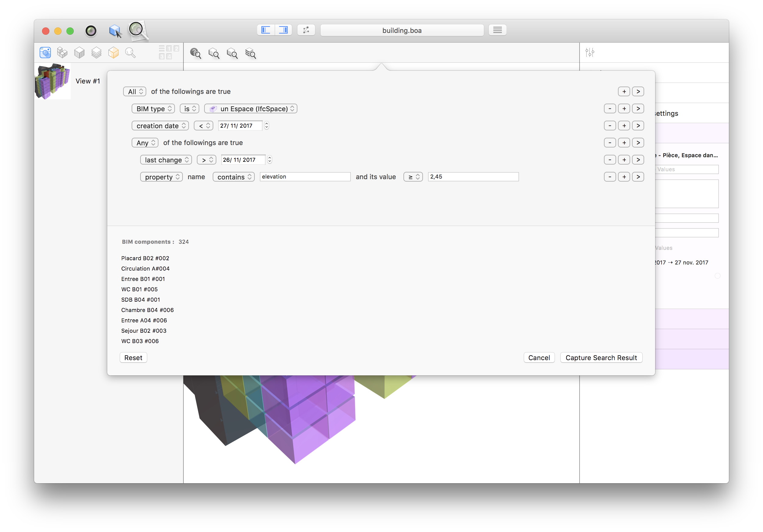Screen dimensions: 763x532
Task: Open the list lines button next to building.boa
Action: tap(497, 30)
